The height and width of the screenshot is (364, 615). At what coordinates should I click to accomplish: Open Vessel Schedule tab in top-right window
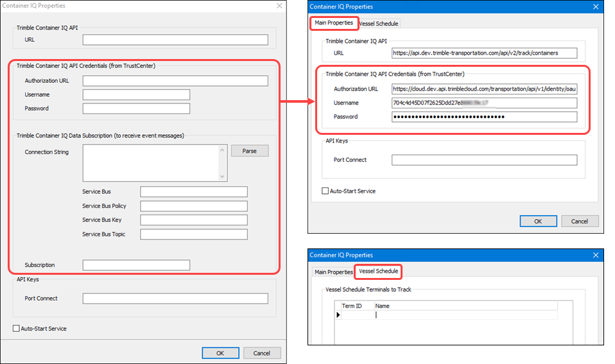(x=379, y=24)
